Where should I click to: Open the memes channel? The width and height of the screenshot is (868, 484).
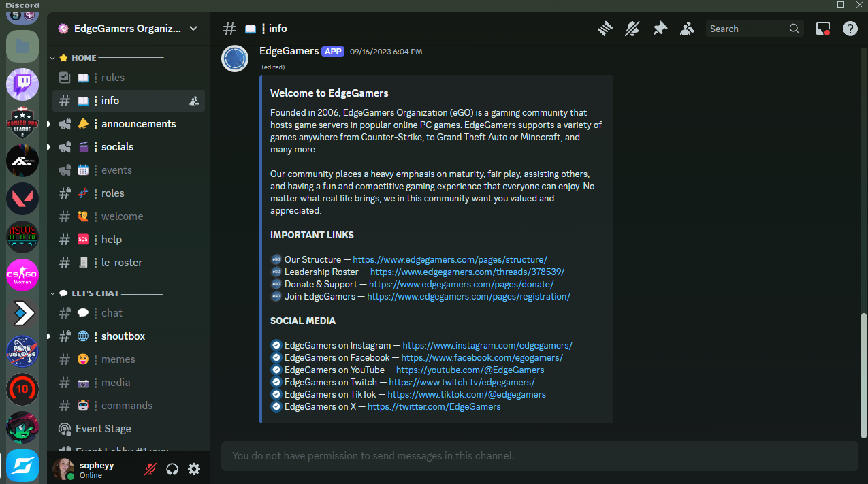(129, 359)
